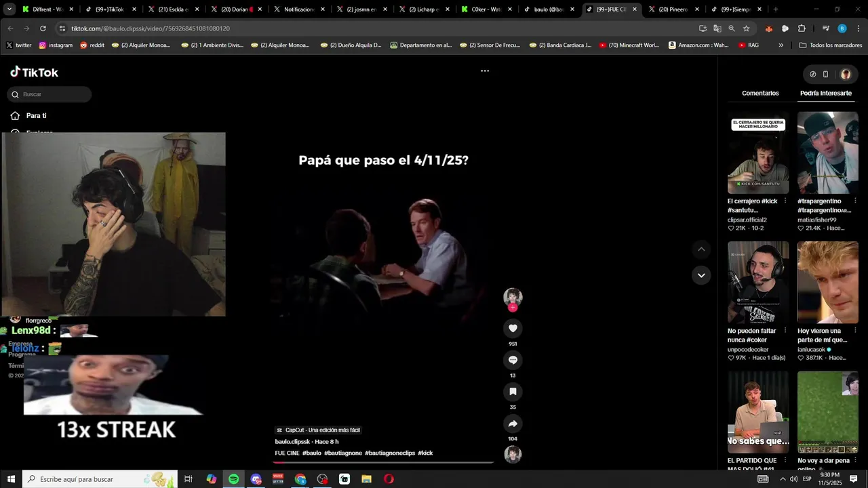Open the three-dot options above the video
This screenshot has width=868, height=488.
(485, 70)
